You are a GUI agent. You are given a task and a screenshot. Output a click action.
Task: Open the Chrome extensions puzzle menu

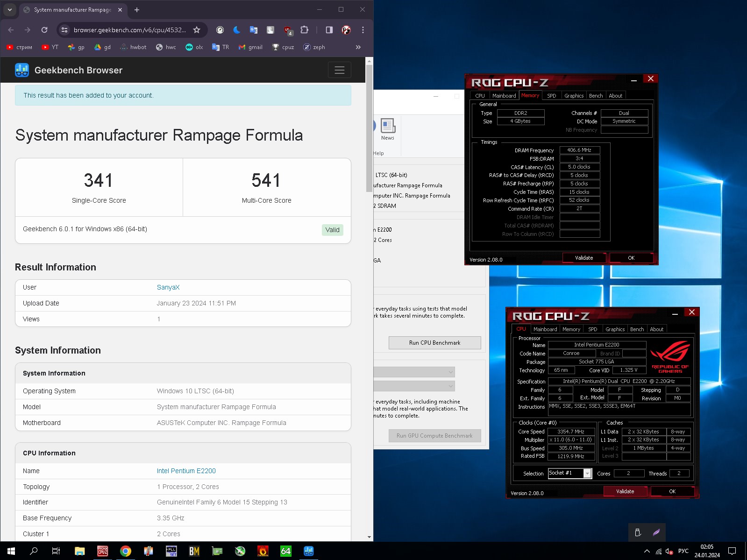pyautogui.click(x=305, y=30)
